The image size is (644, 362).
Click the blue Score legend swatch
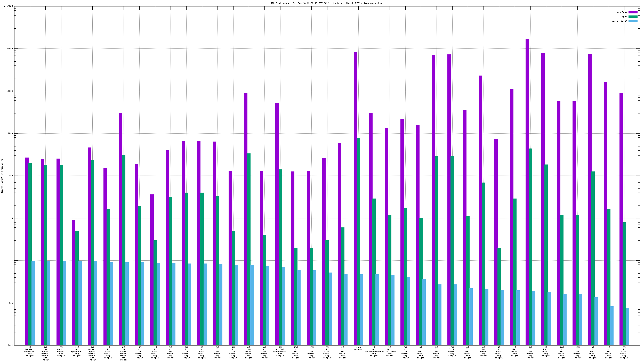(x=633, y=21)
